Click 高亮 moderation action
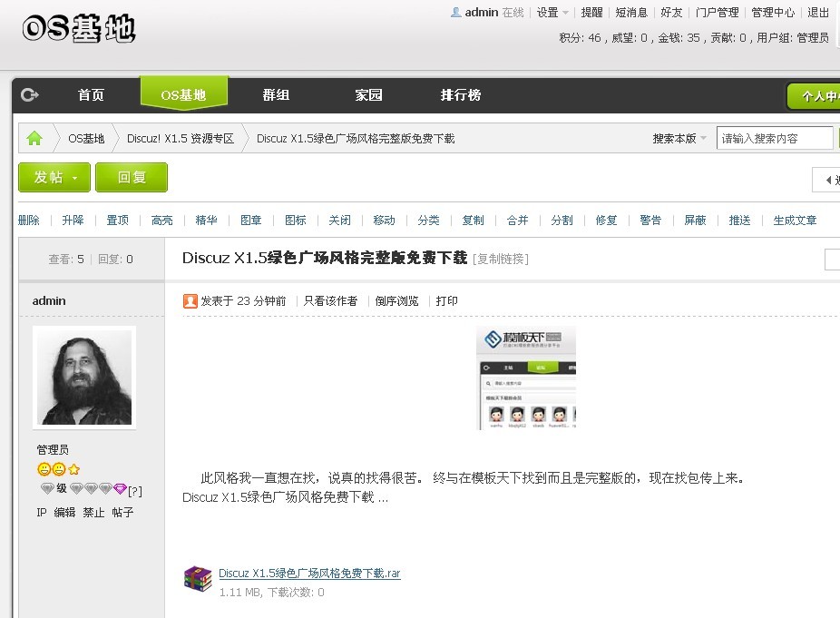Screen dimensions: 840x618 pyautogui.click(x=161, y=221)
